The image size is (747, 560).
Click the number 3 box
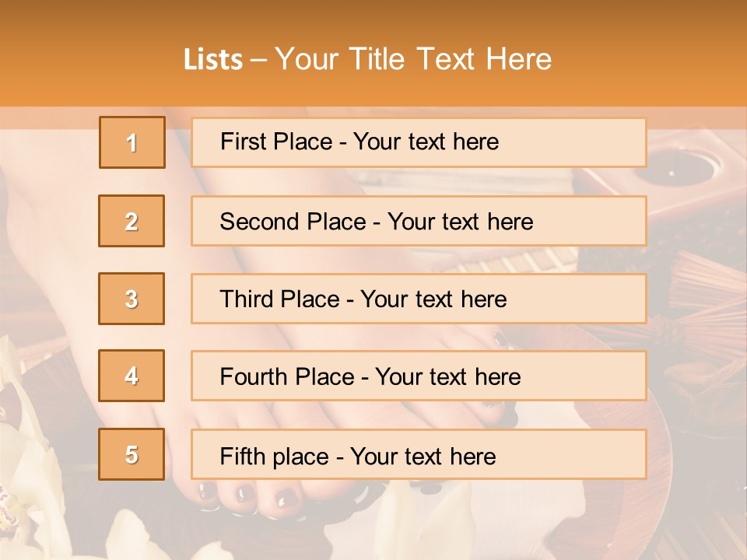click(132, 299)
